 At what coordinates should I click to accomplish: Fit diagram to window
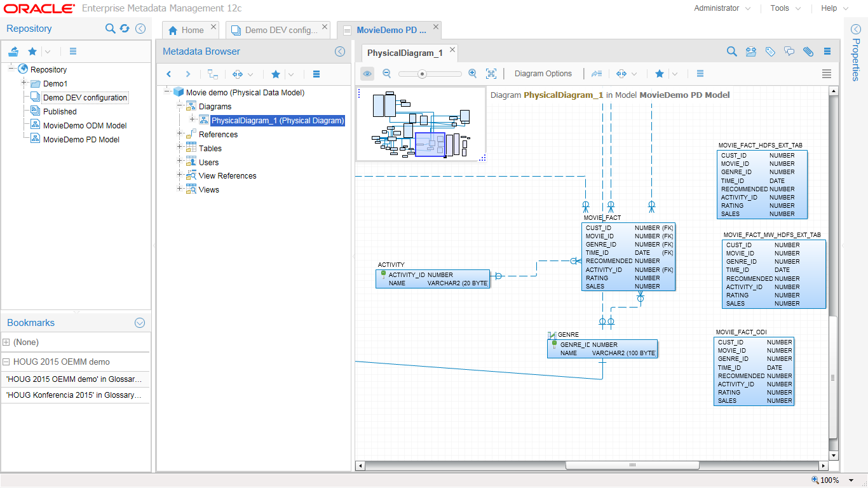[491, 74]
